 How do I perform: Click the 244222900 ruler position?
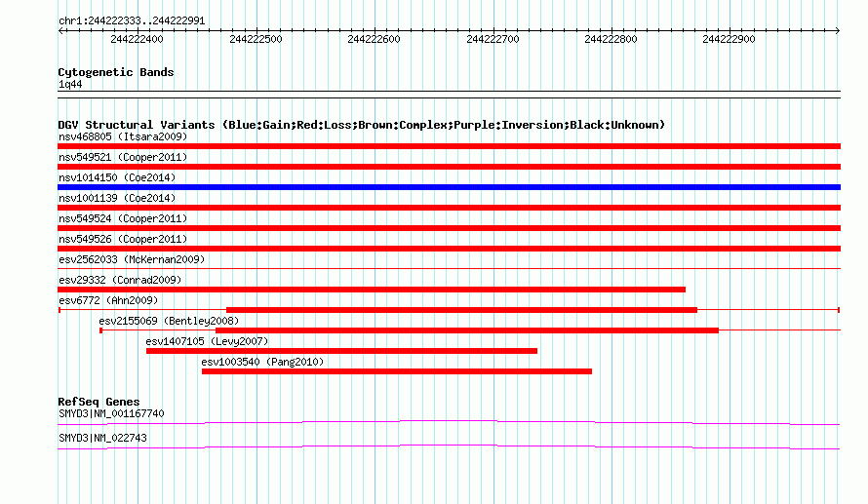[729, 39]
